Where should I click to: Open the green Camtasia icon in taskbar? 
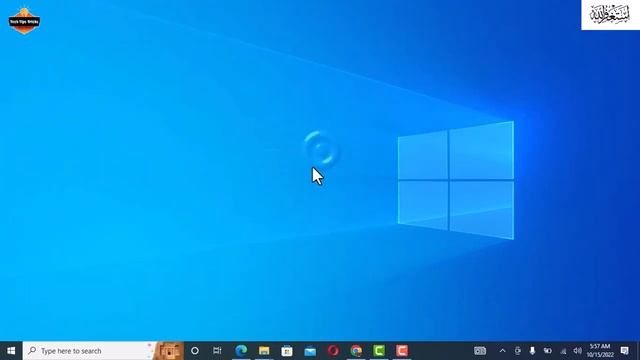click(379, 351)
